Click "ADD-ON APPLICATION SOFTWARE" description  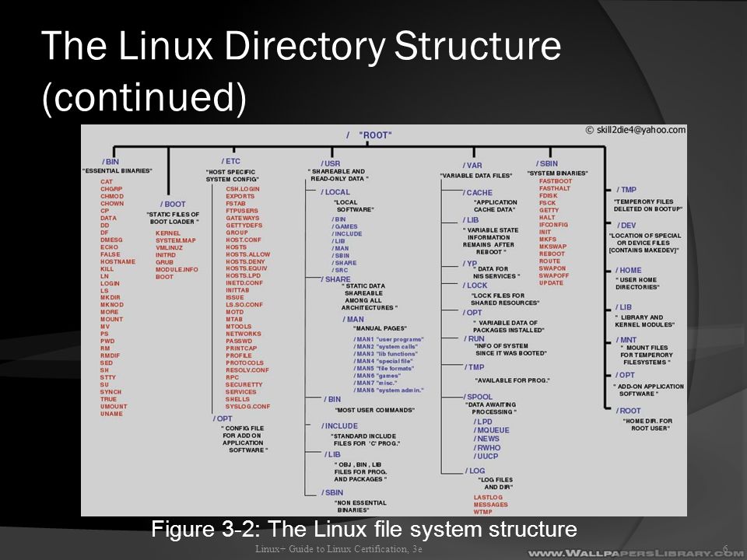pos(648,390)
